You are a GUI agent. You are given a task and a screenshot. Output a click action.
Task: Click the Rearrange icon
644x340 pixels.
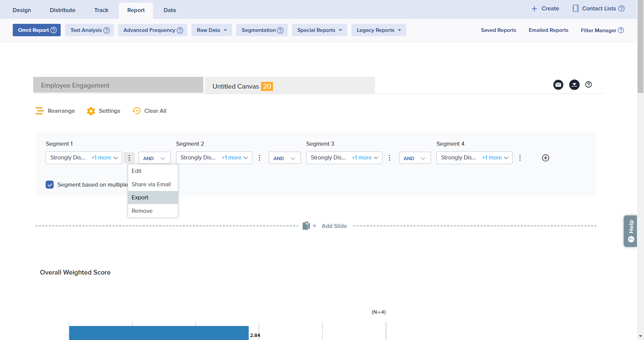pos(40,111)
